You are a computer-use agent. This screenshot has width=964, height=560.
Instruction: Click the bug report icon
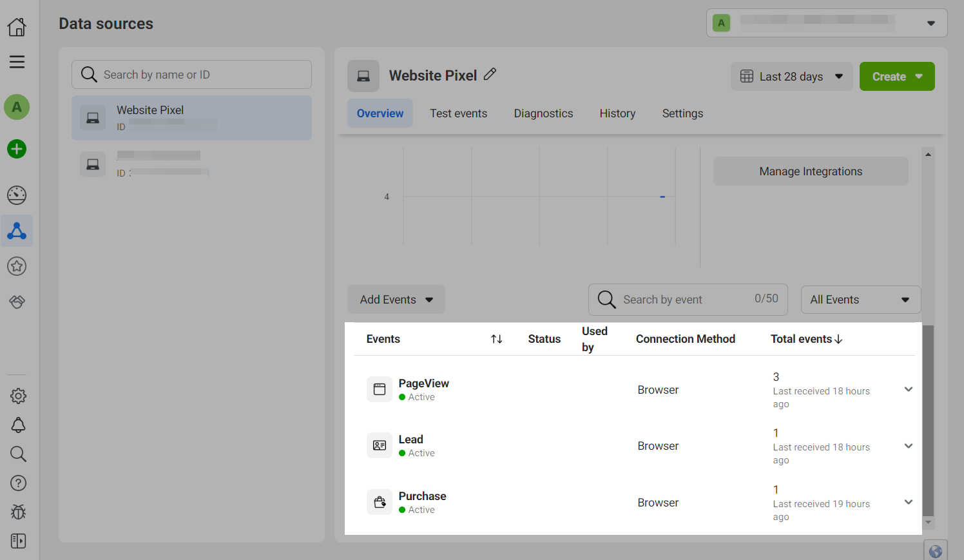pyautogui.click(x=18, y=512)
